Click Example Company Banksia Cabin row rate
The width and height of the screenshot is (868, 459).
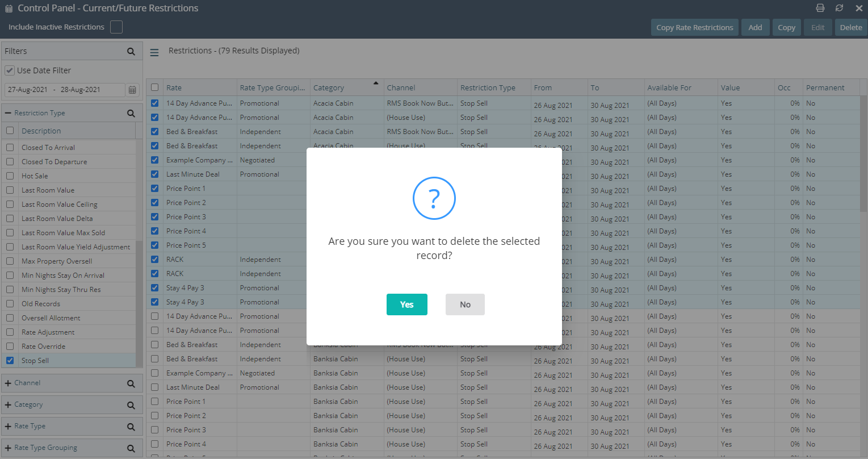200,373
